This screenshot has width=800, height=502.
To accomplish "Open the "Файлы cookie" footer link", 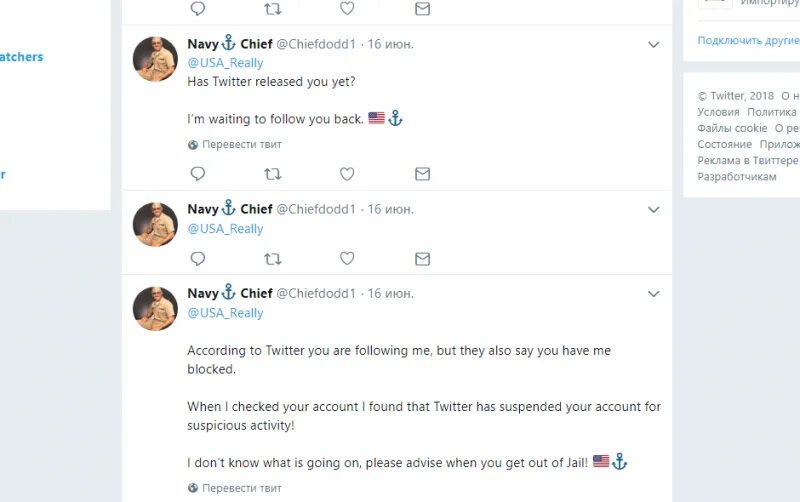I will (x=732, y=128).
